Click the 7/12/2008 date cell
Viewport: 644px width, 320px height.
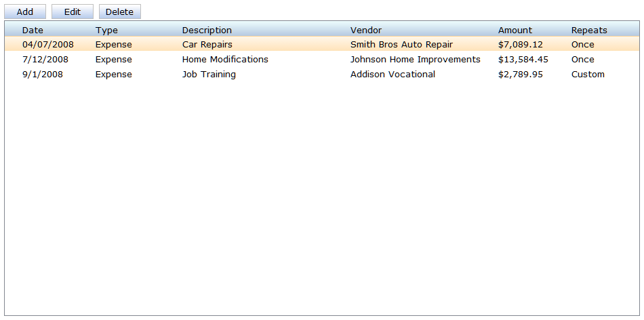coord(45,59)
